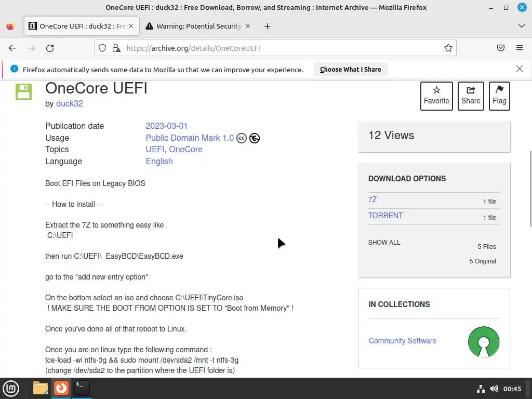Download the TORRENT file
The width and height of the screenshot is (532, 399).
tap(385, 216)
